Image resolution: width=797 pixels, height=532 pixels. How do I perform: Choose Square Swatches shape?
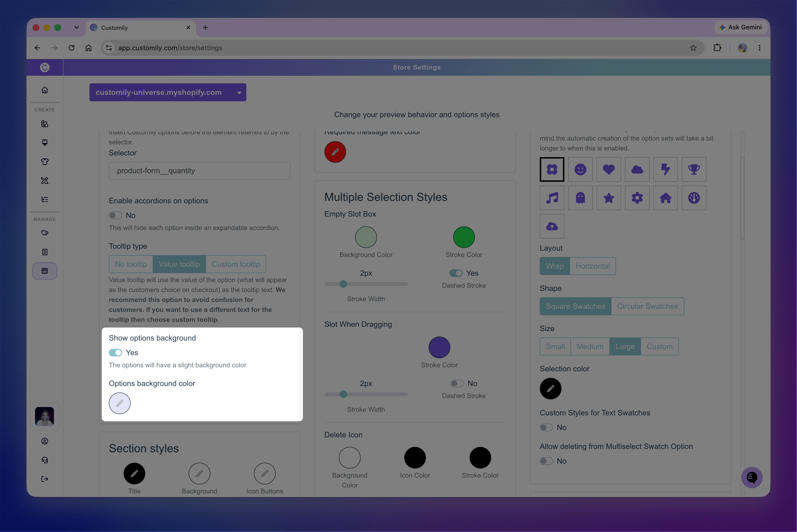pyautogui.click(x=576, y=306)
